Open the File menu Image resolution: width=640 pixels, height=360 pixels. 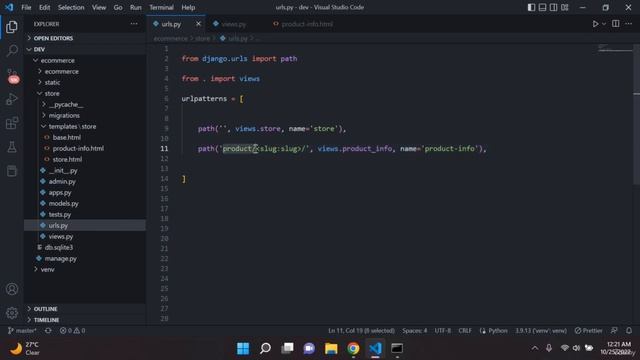pyautogui.click(x=26, y=7)
